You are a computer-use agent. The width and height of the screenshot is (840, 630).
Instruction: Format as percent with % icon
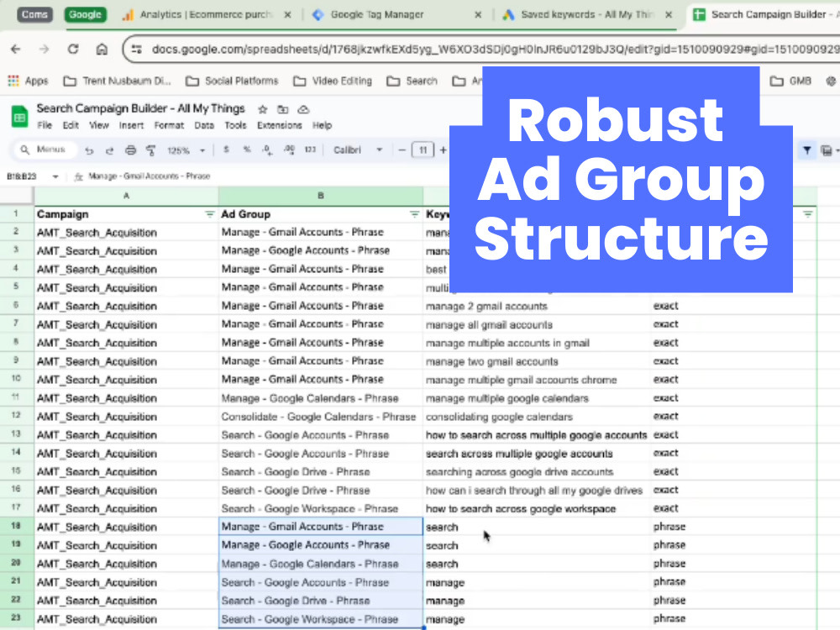pos(247,150)
